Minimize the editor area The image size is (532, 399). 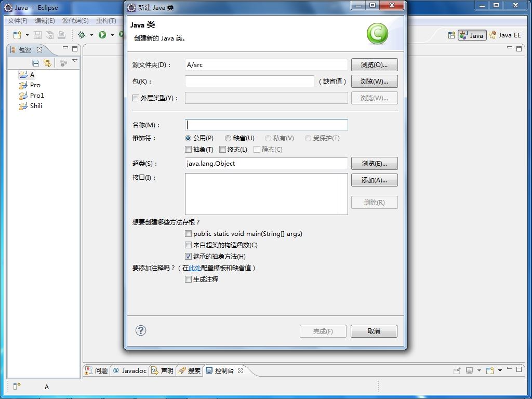click(509, 47)
